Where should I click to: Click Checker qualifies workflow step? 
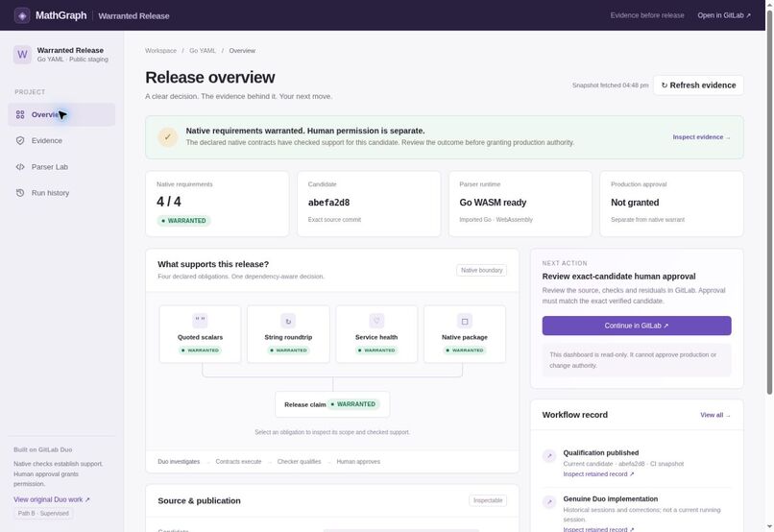300,462
